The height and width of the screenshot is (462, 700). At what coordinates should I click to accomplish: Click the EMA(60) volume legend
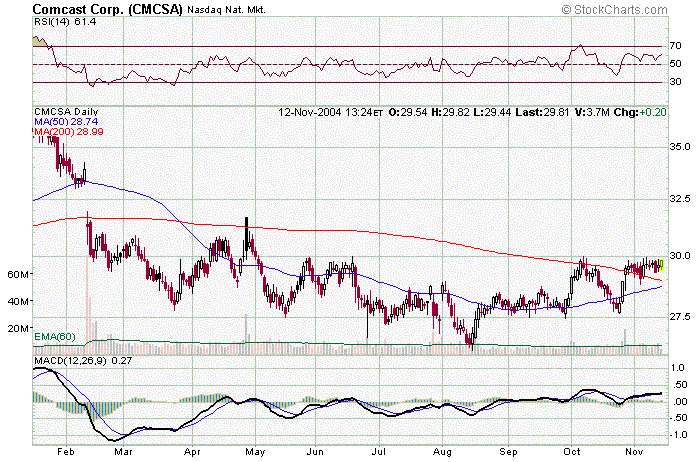(55, 337)
